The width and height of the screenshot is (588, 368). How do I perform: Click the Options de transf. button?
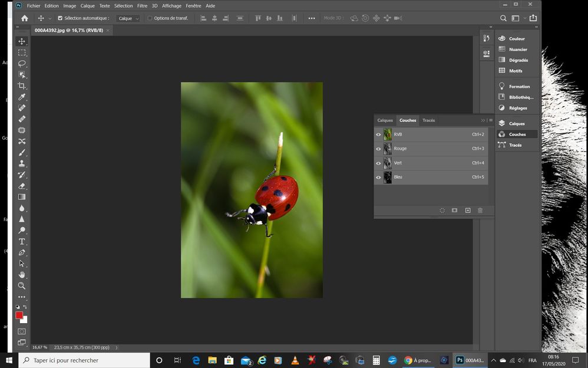(x=169, y=18)
